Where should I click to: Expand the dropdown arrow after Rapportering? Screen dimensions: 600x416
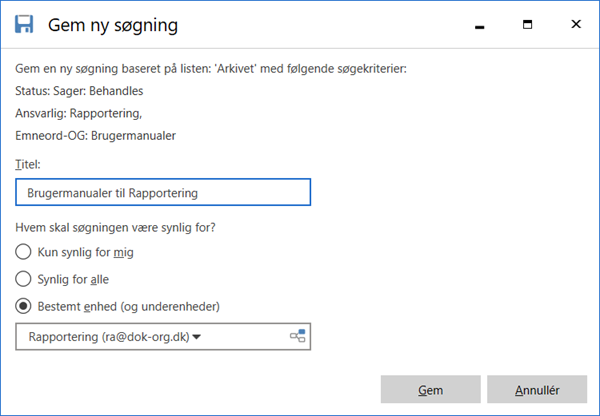point(197,337)
